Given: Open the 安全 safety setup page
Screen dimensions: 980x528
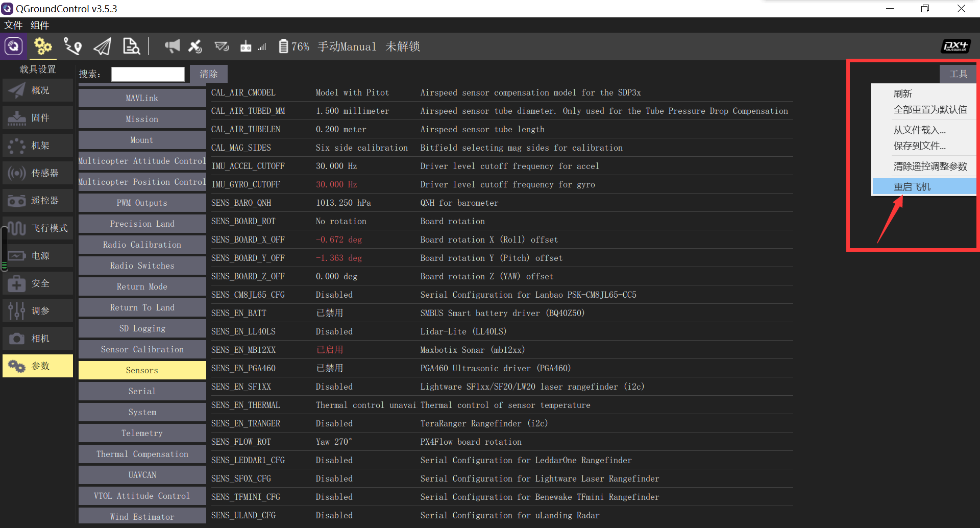Looking at the screenshot, I should click(x=38, y=283).
